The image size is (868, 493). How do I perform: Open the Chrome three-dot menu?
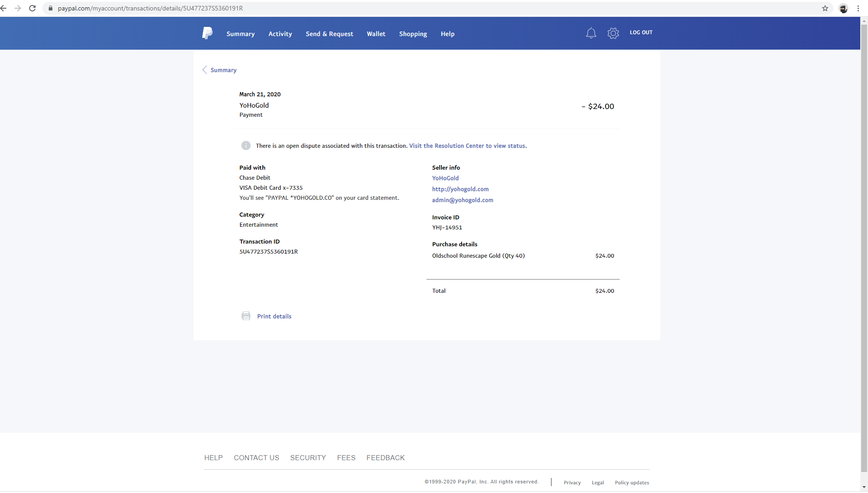(858, 8)
